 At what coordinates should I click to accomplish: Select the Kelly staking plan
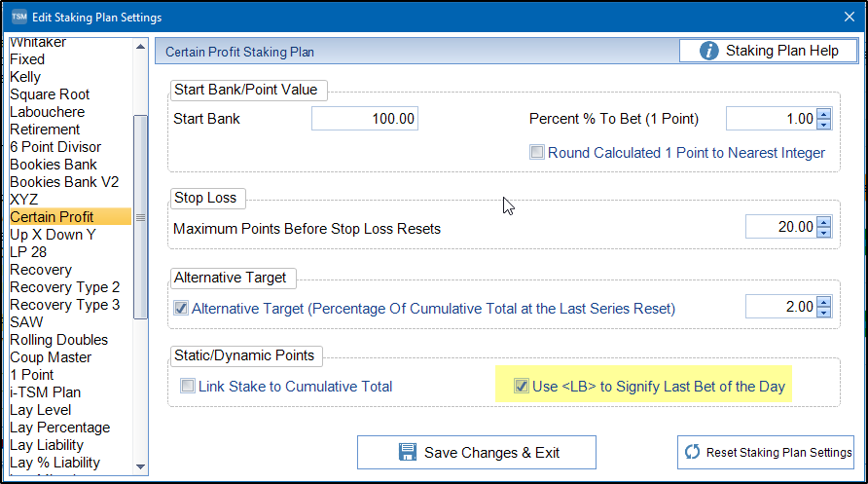[25, 77]
